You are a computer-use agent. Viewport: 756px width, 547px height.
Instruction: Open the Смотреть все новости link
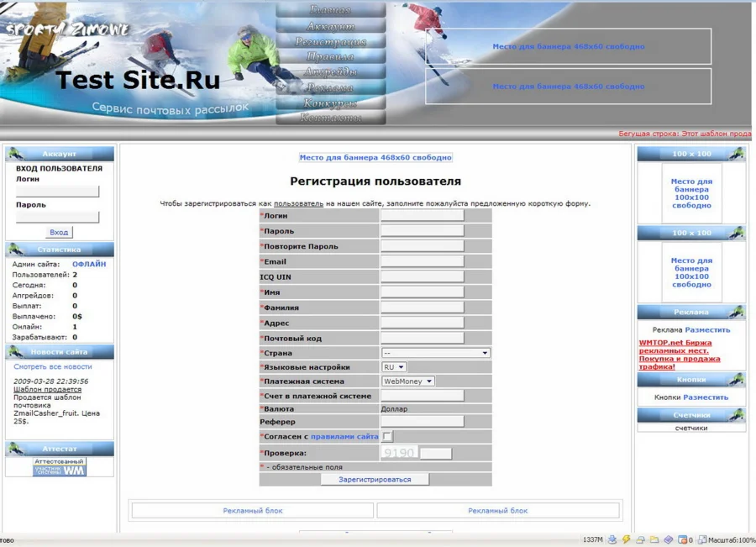[x=53, y=367]
